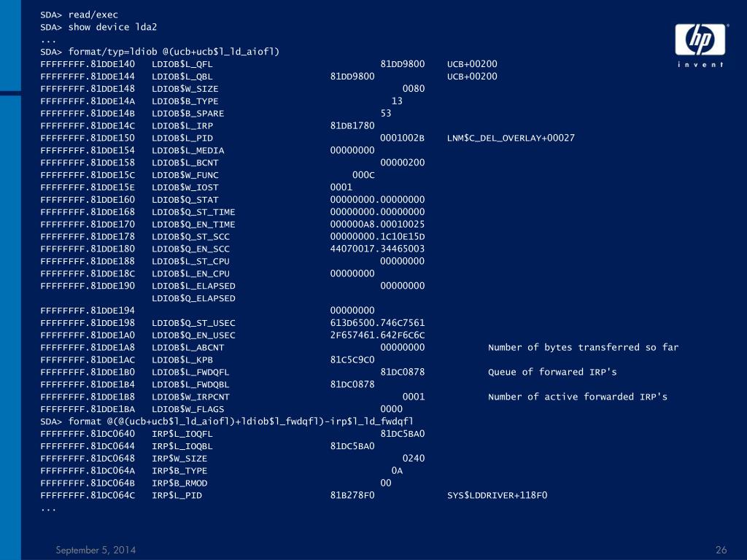Screen dimensions: 747x560
Task: Click the LNM$C_DEL_OVERLAY+00027 symbol text
Action: coord(511,138)
